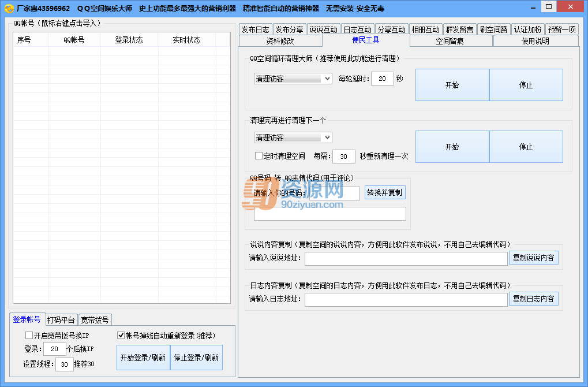Click the QQ帐号 column header
Image resolution: width=588 pixels, height=387 pixels.
(x=74, y=40)
